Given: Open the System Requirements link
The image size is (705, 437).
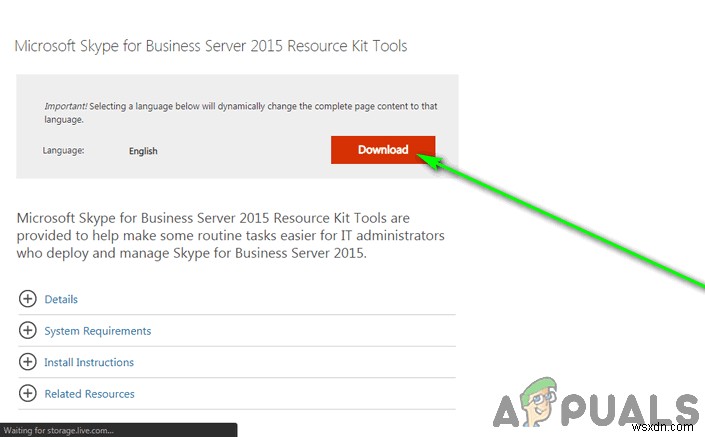Looking at the screenshot, I should [x=98, y=331].
